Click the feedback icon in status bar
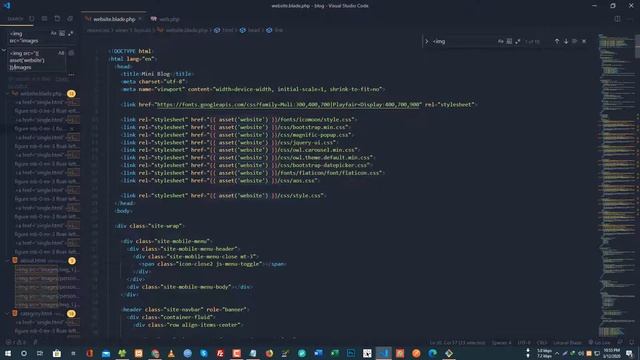This screenshot has width=640, height=360. click(620, 342)
